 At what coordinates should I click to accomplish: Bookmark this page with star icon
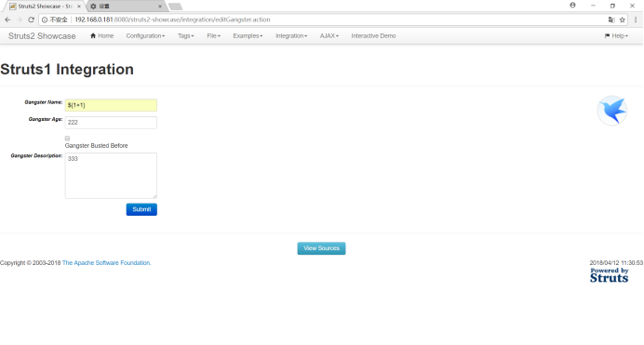(x=623, y=20)
